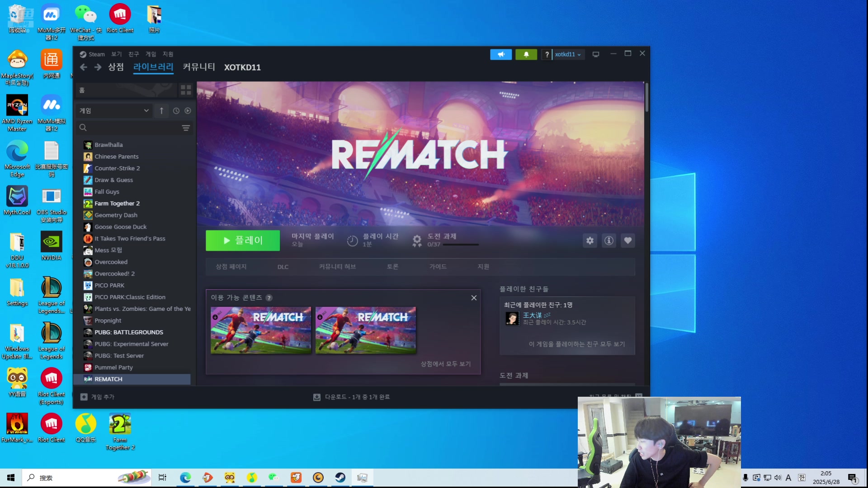Open the XOTKD11 profile tab
Screen dimensions: 868x488
[x=242, y=67]
